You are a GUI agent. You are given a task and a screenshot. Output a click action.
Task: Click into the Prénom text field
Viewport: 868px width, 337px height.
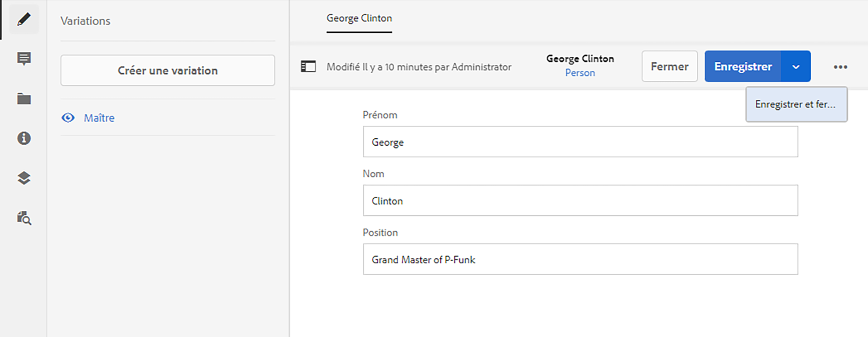580,142
